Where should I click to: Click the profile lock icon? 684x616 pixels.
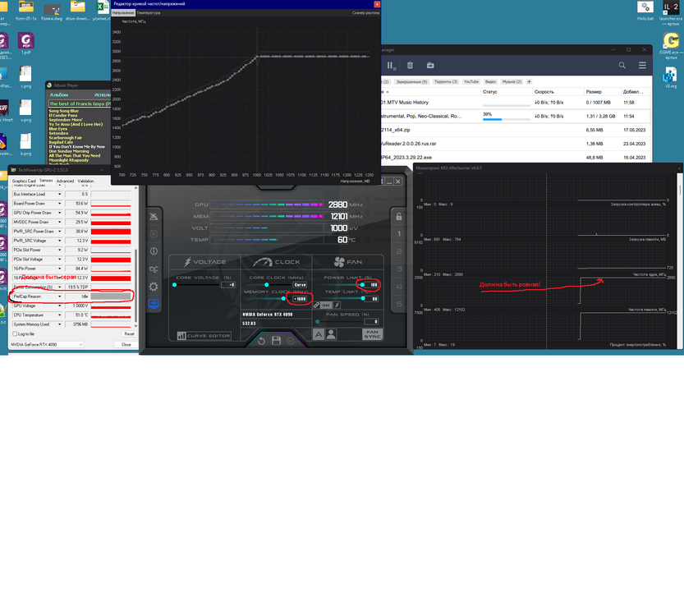399,216
